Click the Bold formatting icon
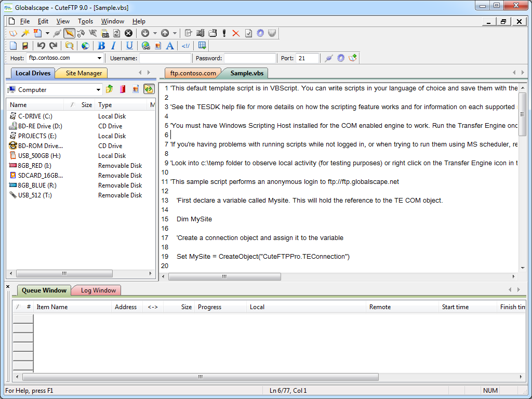The image size is (532, 399). 101,46
